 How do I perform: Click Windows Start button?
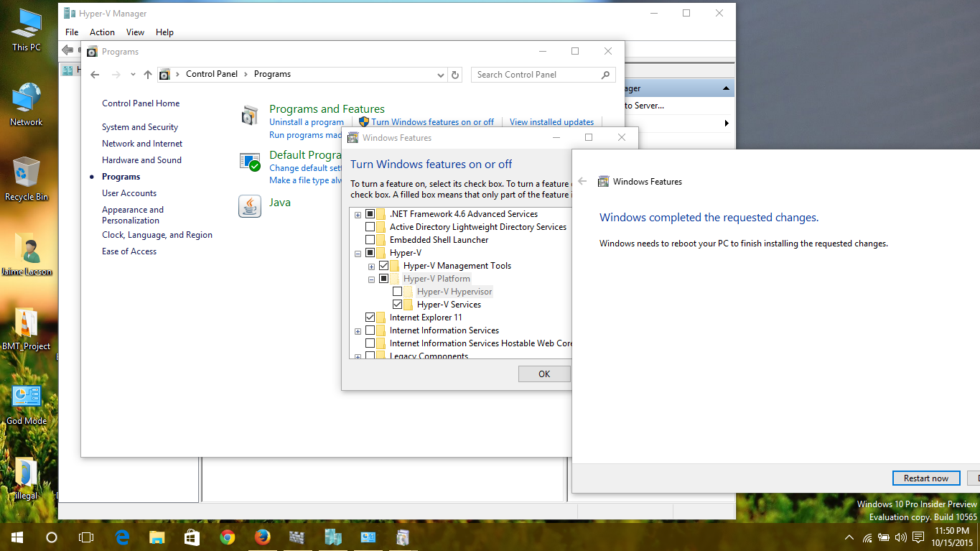(17, 537)
